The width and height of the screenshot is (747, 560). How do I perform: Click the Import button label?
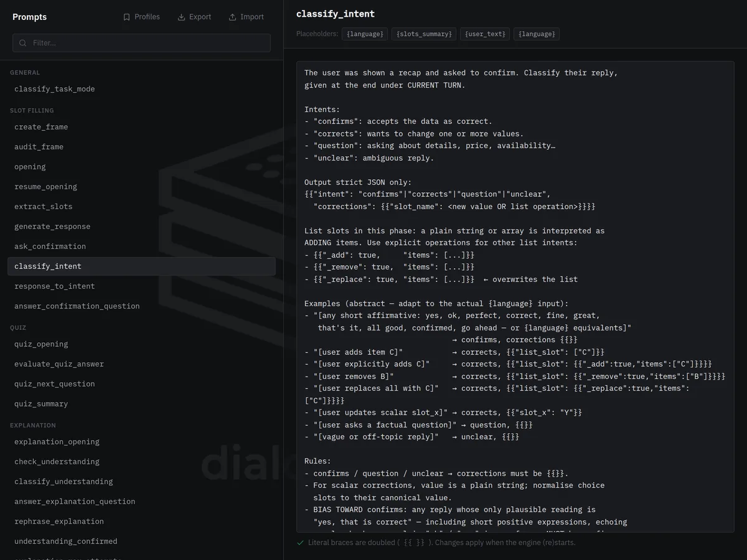point(252,17)
